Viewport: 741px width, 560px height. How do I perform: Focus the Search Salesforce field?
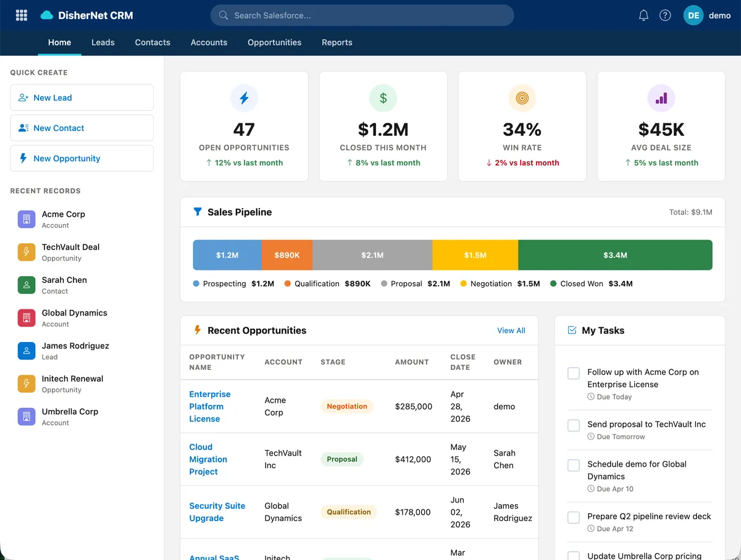coord(362,15)
